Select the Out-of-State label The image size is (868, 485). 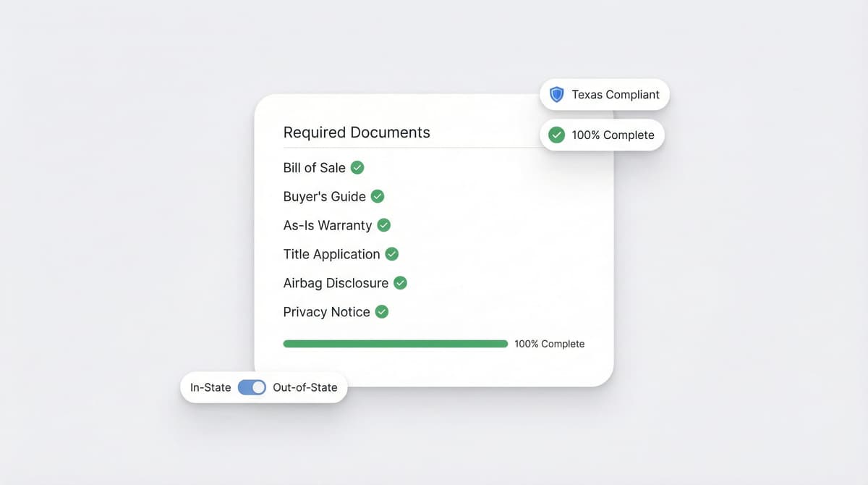click(x=305, y=387)
